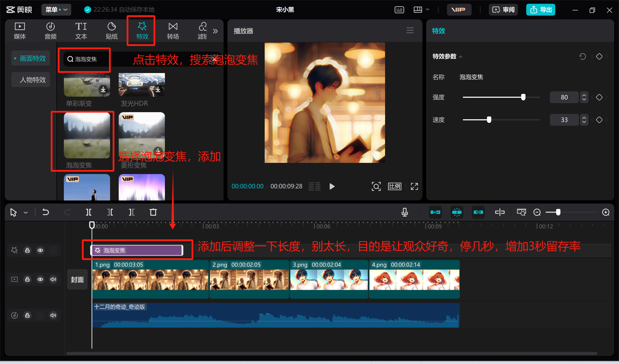
Task: Open the 比例 aspect ratio button
Action: coord(395,187)
